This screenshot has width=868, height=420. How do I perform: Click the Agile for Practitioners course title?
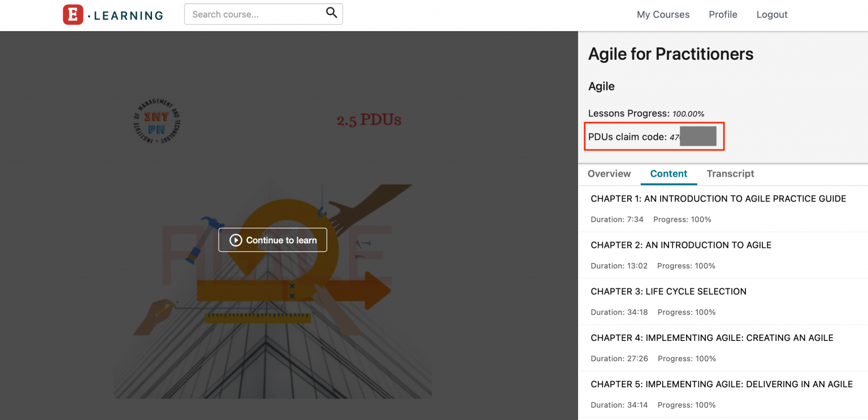coord(670,54)
